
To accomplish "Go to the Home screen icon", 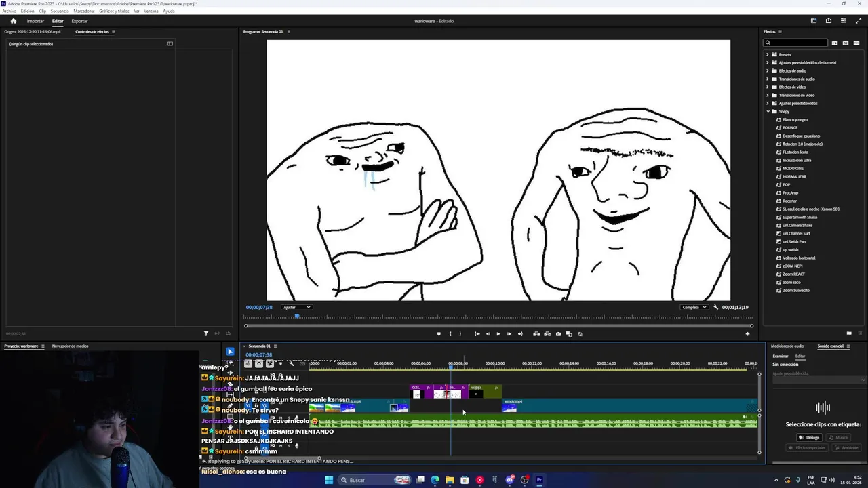I will click(x=13, y=21).
